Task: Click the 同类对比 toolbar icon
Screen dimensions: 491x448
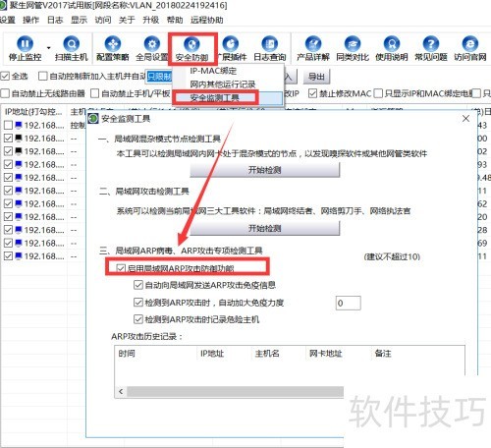Action: 353,48
